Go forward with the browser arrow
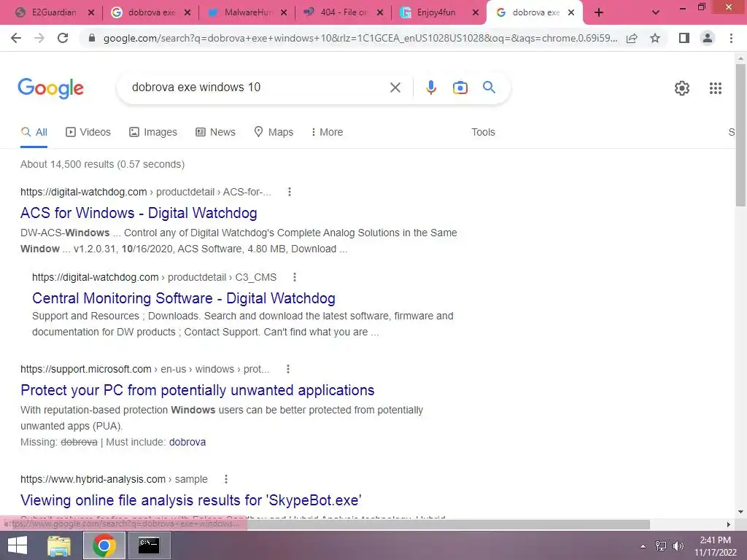Screen dimensions: 747x560 point(39,38)
